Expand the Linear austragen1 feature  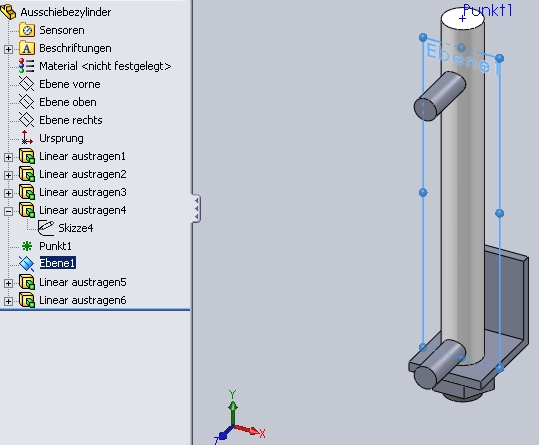click(x=8, y=157)
